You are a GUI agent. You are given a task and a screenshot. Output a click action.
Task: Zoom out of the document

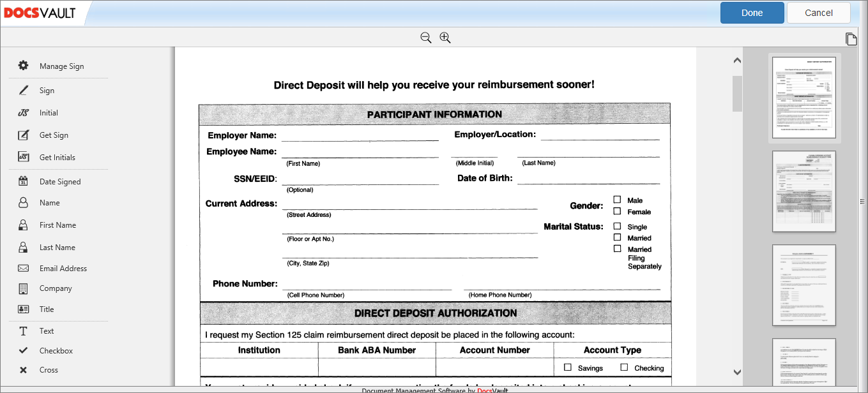[x=425, y=38]
